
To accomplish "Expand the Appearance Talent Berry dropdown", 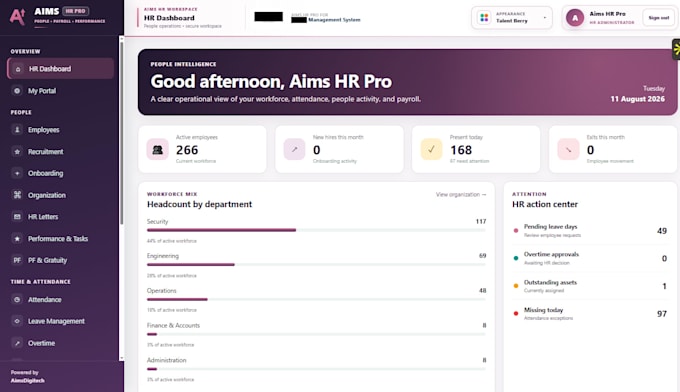I will point(512,18).
